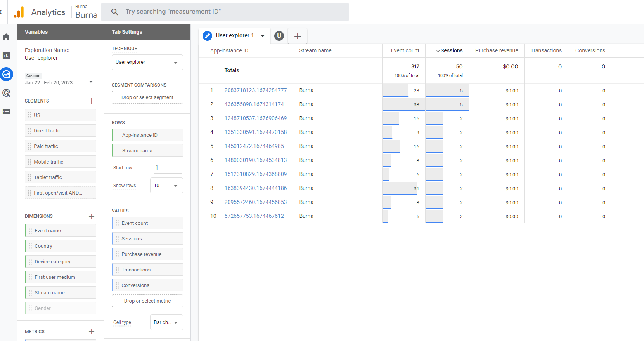The image size is (644, 341).
Task: Open the Technique dropdown showing User explorer
Action: (x=147, y=62)
